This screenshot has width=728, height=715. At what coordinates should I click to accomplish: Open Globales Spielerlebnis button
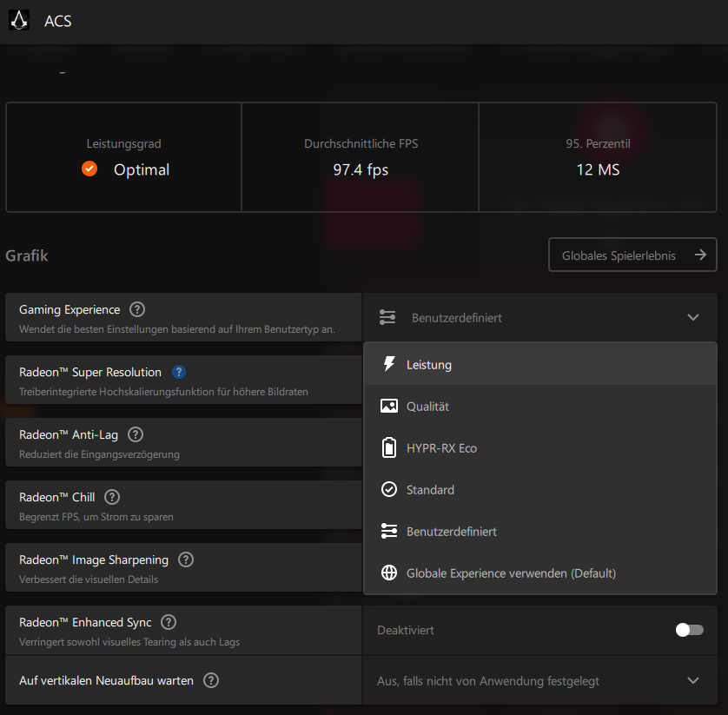coord(632,255)
